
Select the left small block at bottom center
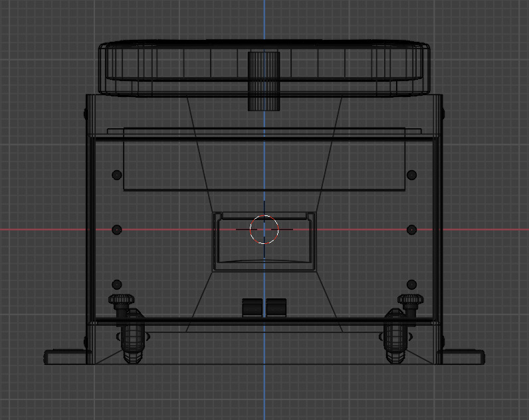[252, 308]
